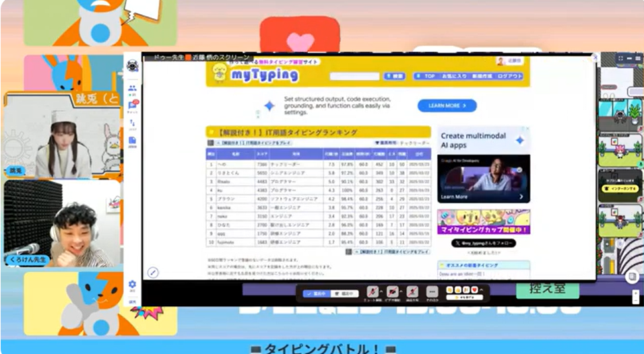Expand the camera options chevron
Viewport: 644px width, 354px height.
point(401,291)
